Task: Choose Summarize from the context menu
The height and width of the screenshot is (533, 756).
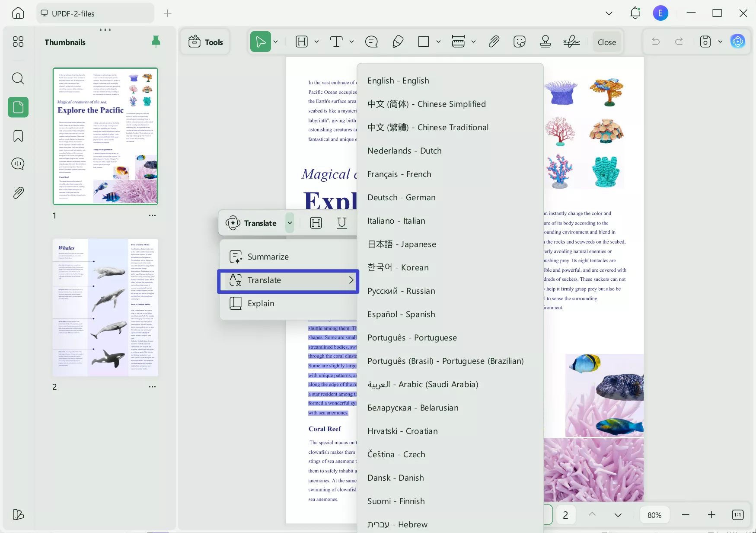Action: (268, 256)
